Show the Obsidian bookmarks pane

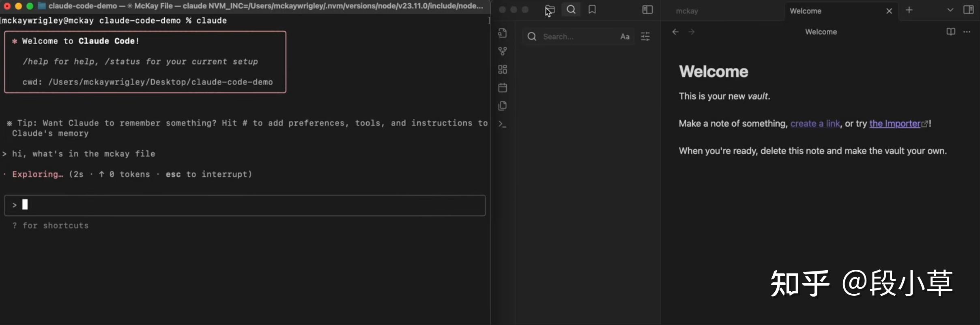click(x=592, y=10)
